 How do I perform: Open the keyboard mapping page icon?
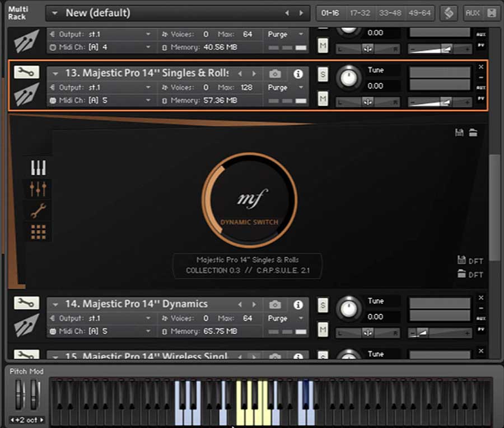(x=38, y=167)
